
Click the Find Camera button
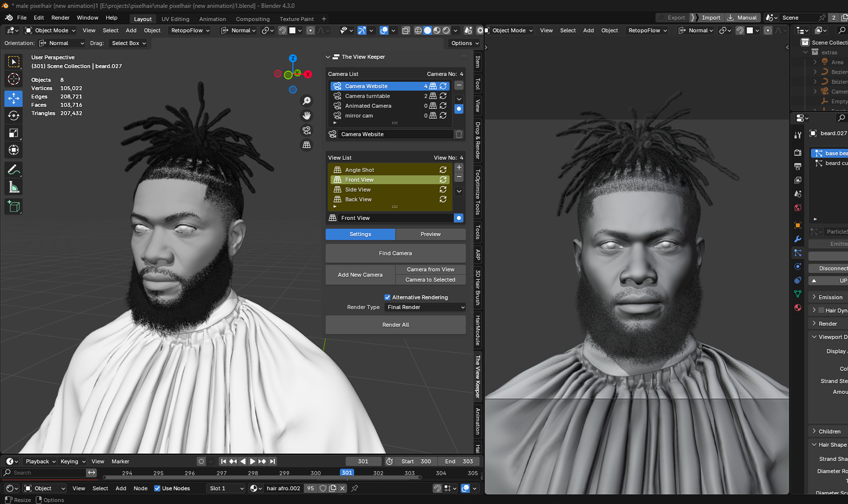click(396, 253)
